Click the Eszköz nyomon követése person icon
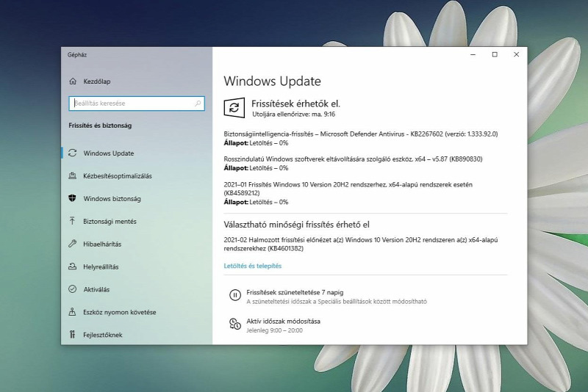 [72, 312]
